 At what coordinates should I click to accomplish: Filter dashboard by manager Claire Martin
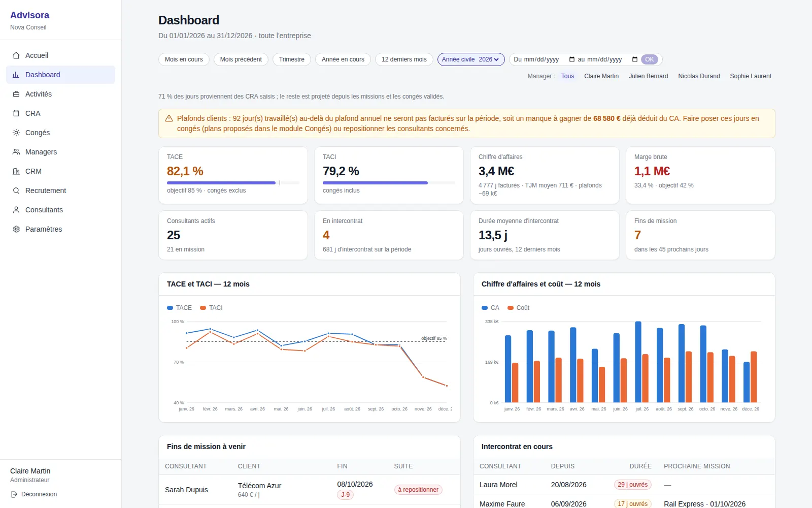(x=601, y=76)
